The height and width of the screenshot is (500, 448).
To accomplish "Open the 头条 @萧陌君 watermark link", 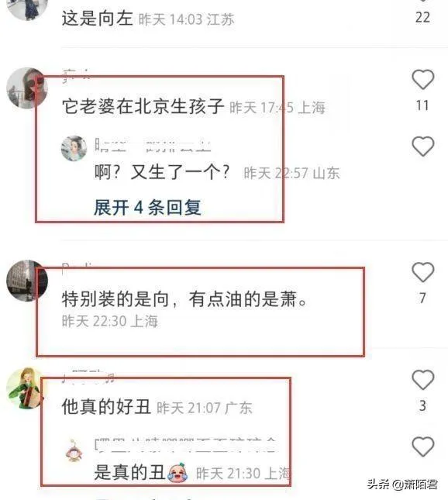I will tap(402, 484).
